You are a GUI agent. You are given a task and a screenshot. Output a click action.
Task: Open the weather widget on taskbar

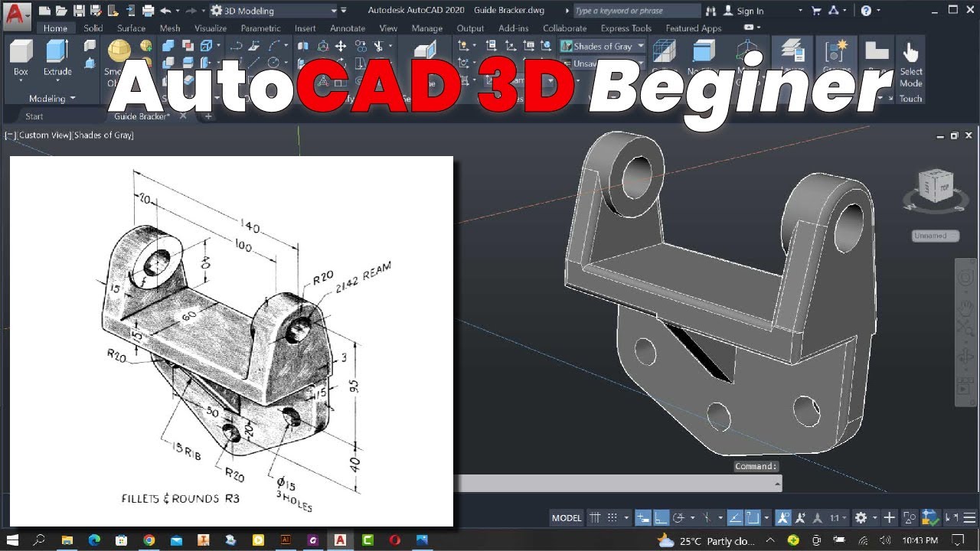(706, 540)
